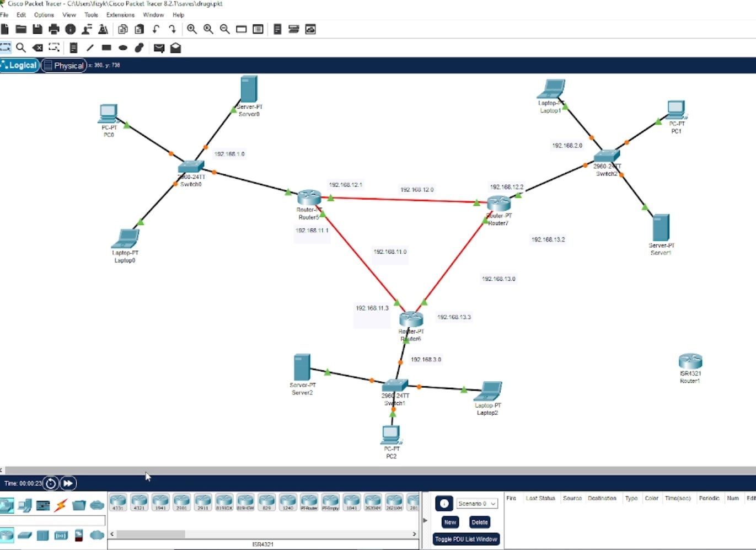Open the Tools menu

[x=91, y=15]
